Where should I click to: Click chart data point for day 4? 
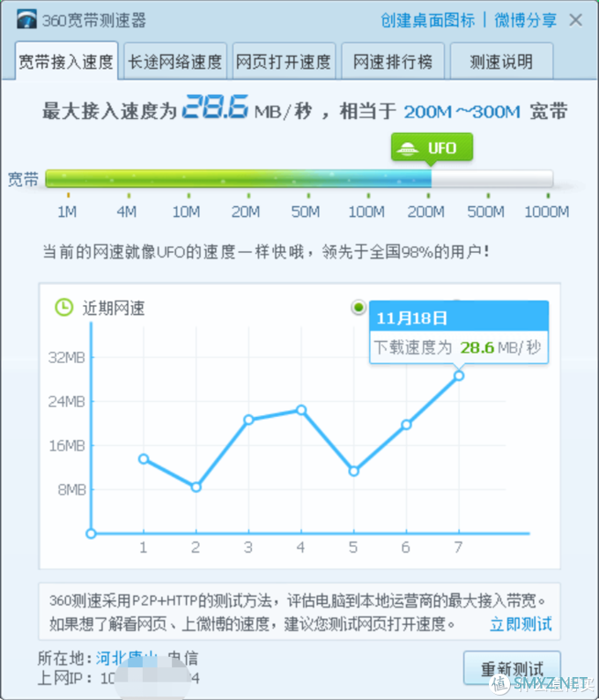(x=301, y=410)
